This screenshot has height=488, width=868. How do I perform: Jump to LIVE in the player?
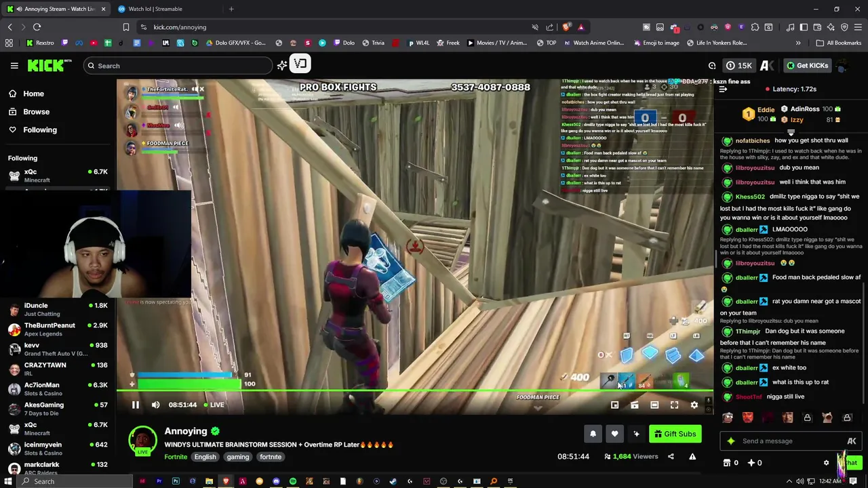[214, 405]
